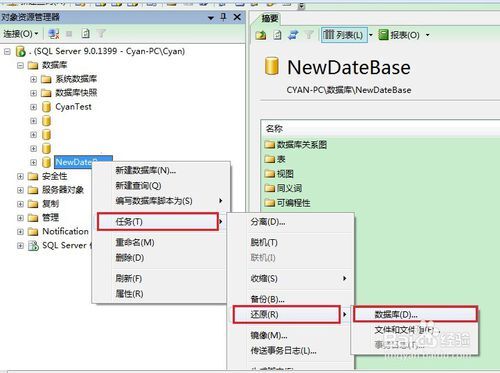Click the refresh icon in Object Explorer toolbar

coord(86,34)
